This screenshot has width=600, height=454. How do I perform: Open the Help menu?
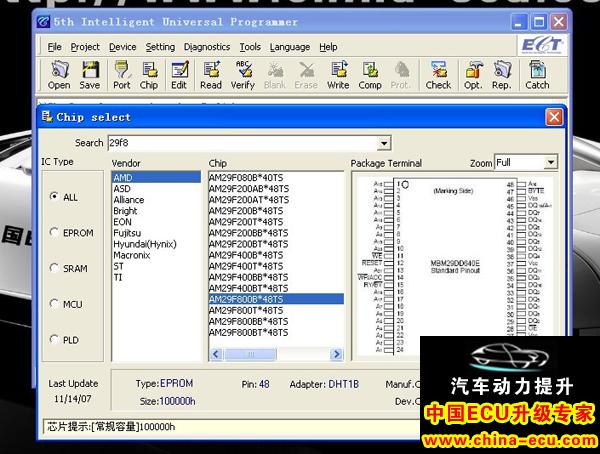pyautogui.click(x=328, y=47)
